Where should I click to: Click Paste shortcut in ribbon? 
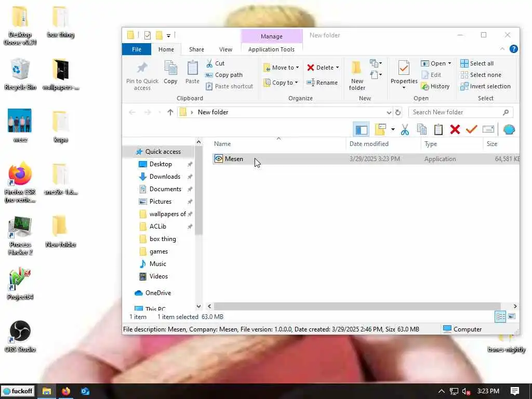[230, 86]
